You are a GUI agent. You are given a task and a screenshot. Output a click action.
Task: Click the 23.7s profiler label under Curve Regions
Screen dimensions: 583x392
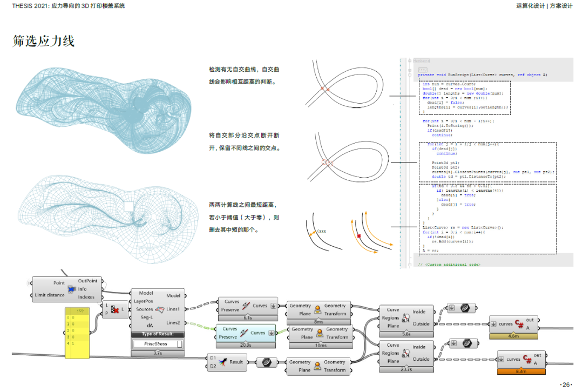click(406, 369)
